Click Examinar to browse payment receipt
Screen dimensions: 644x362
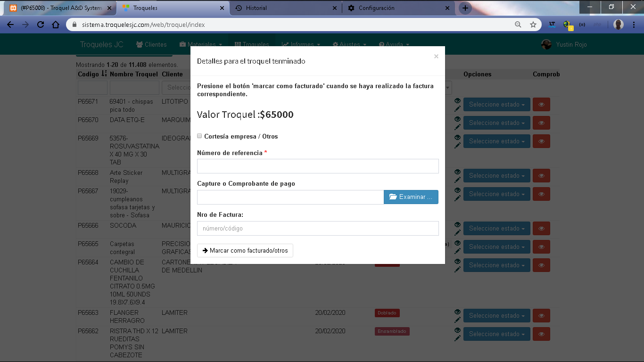(x=411, y=197)
